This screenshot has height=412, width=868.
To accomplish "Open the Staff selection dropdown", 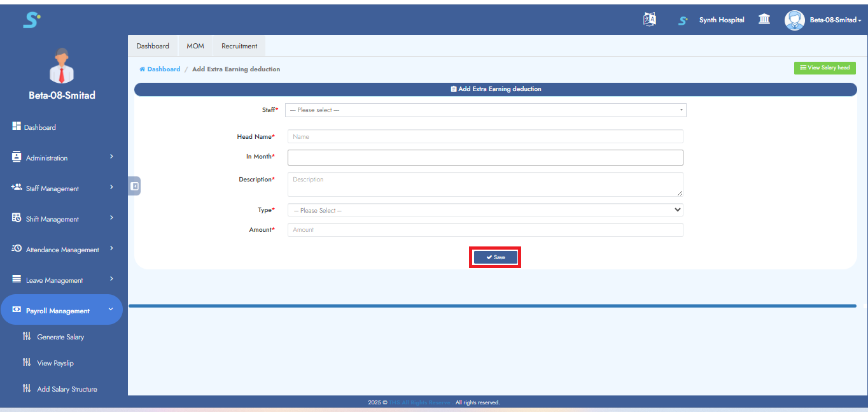I will [486, 110].
